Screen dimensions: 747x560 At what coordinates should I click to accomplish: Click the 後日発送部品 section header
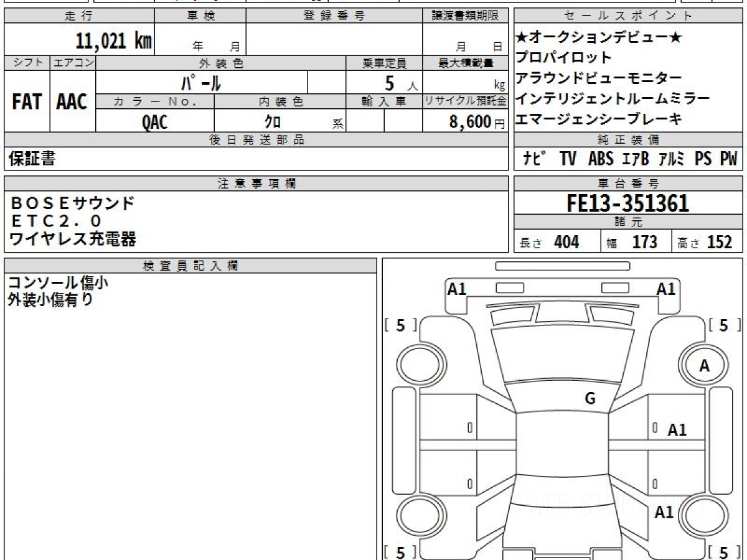point(256,140)
